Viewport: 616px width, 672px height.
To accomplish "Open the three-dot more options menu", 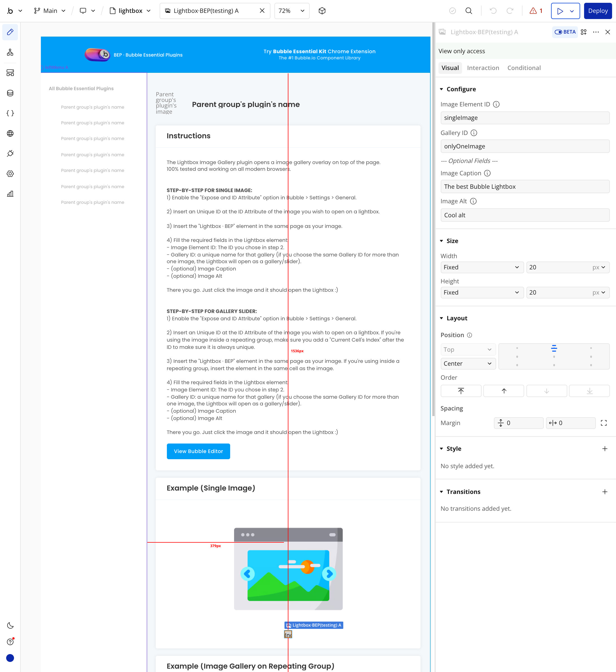I will point(596,32).
